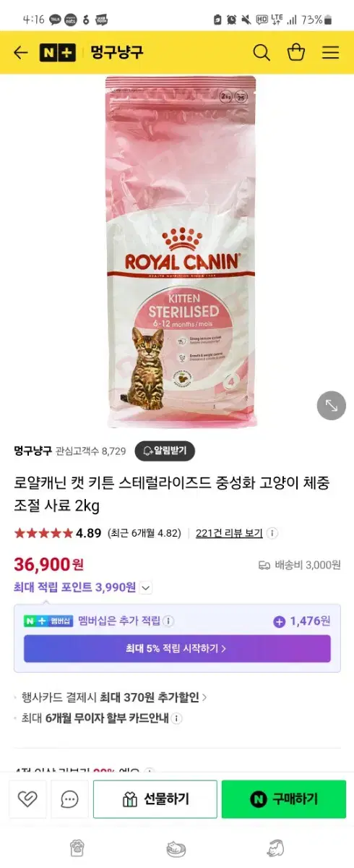This screenshot has height=868, width=354.
Task: Open search with magnifier icon
Action: point(262,52)
